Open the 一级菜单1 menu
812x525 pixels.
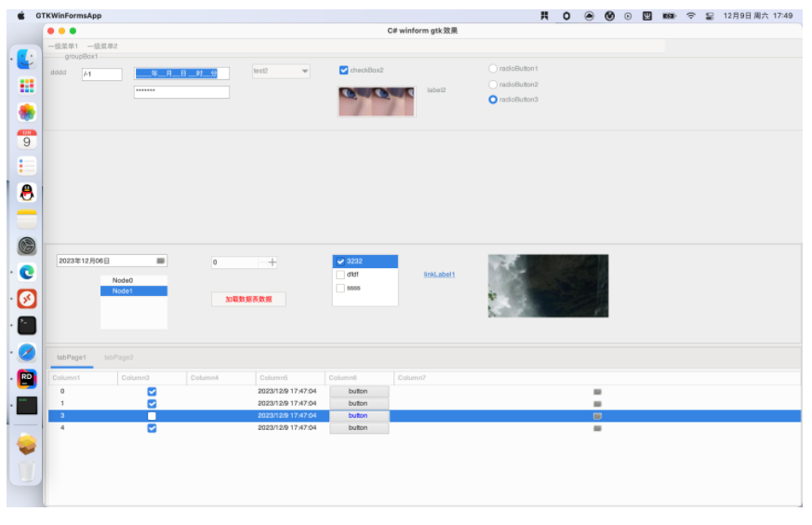tap(63, 46)
